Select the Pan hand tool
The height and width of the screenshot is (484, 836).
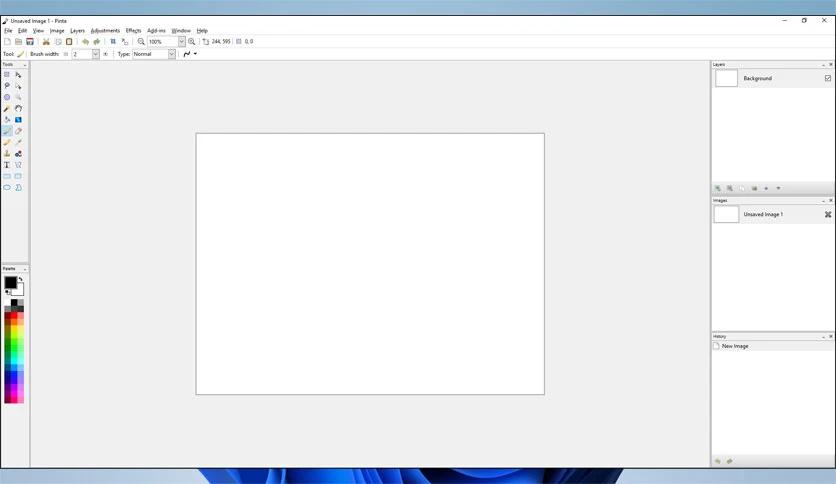pyautogui.click(x=18, y=108)
